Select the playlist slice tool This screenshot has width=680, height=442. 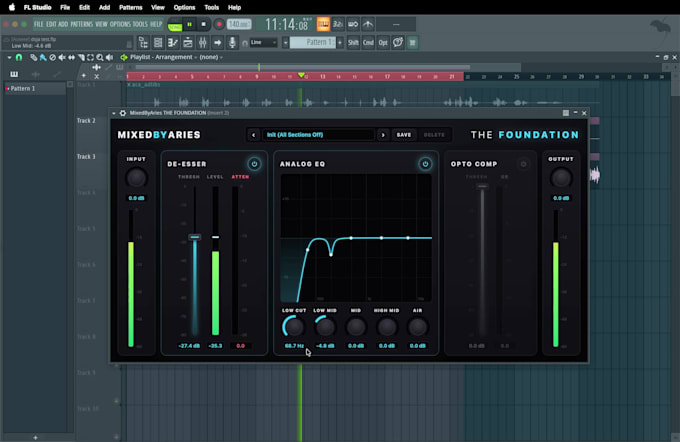[81, 57]
